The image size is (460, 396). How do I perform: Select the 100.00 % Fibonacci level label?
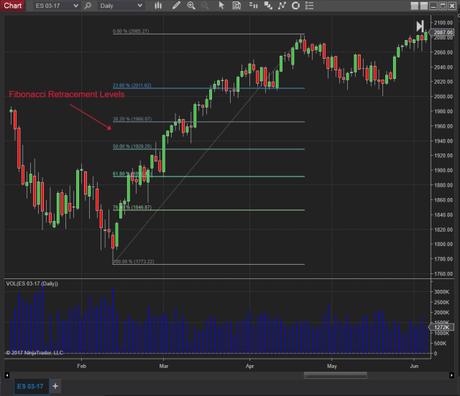pyautogui.click(x=133, y=262)
